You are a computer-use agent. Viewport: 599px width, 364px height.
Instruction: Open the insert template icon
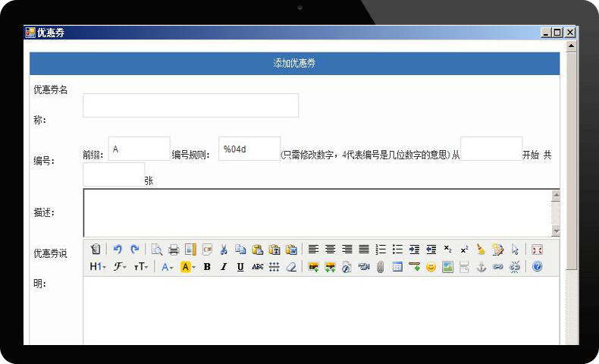[190, 249]
